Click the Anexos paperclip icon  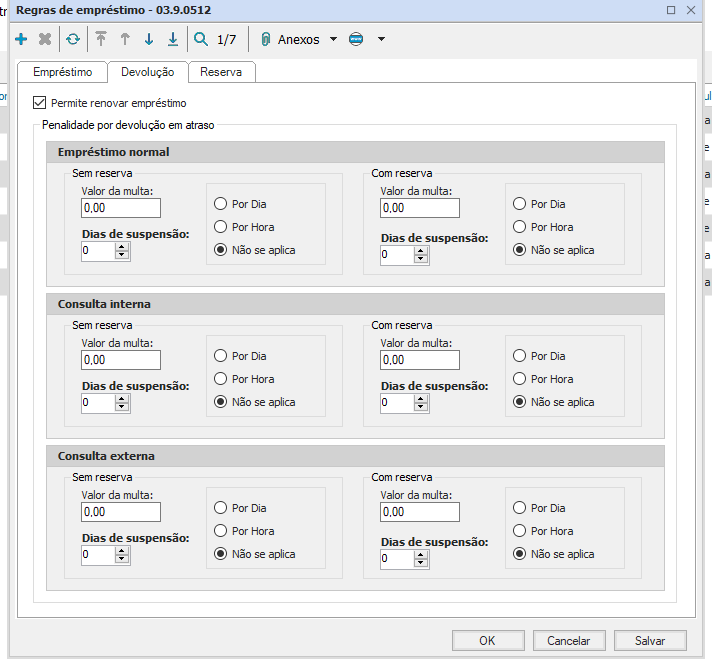point(266,40)
